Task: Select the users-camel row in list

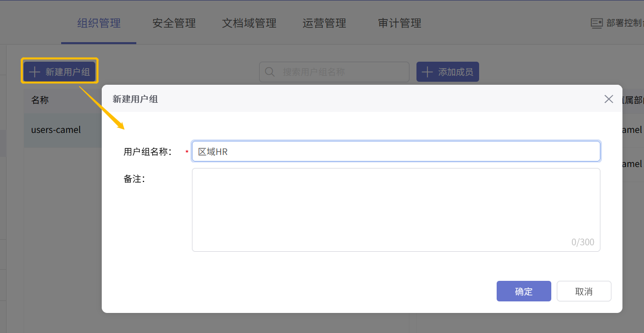Action: pos(63,130)
